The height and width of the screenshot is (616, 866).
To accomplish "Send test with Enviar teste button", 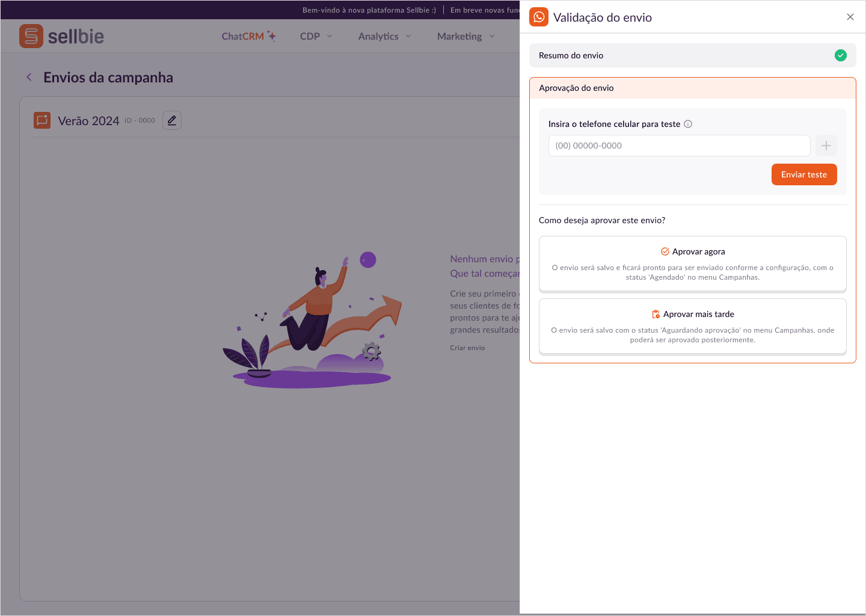I will click(804, 174).
